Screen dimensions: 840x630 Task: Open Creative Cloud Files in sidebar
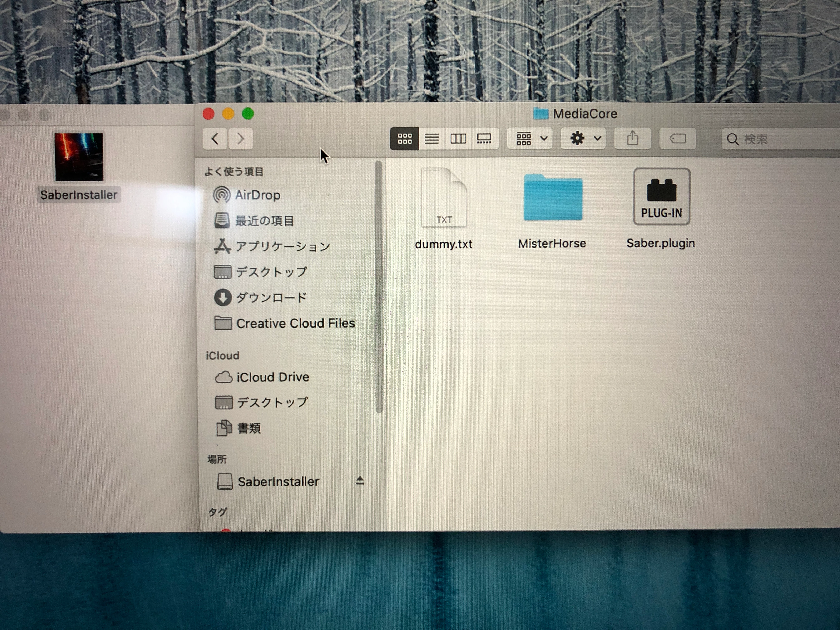[295, 323]
